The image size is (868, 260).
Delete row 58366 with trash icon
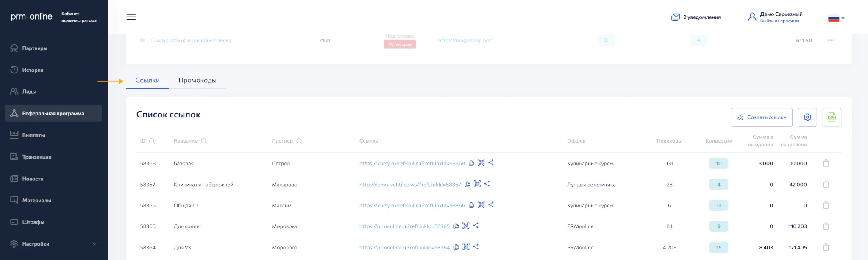point(826,205)
